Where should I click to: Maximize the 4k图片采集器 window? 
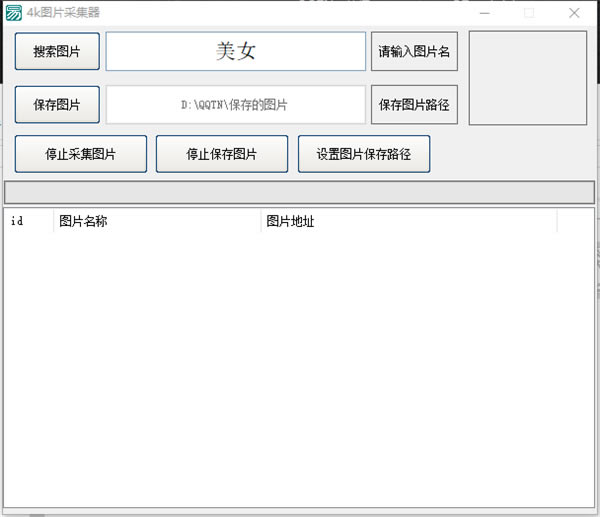point(529,13)
